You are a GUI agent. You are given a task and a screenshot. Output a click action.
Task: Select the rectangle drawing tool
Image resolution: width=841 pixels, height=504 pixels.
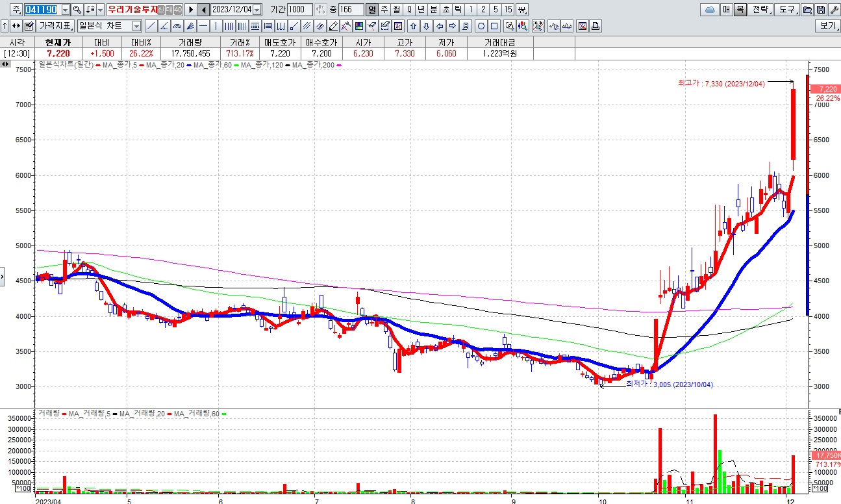[494, 26]
